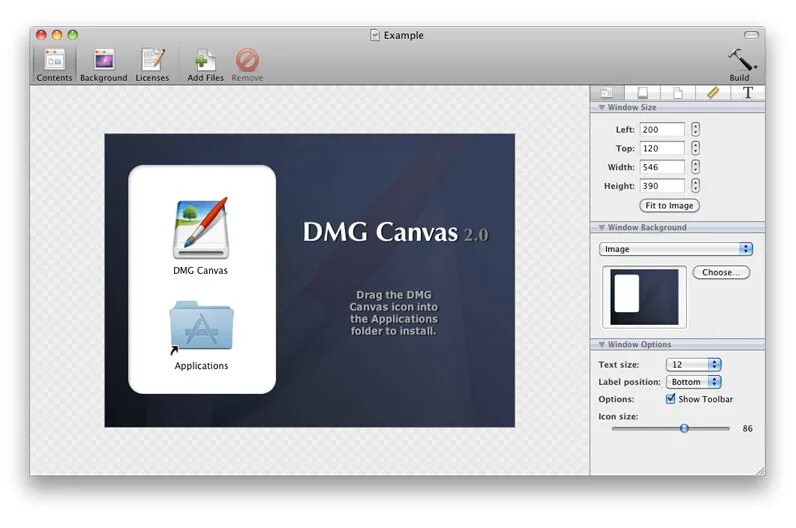Click the DMG Canvas icon label
The image size is (796, 528).
tap(201, 271)
